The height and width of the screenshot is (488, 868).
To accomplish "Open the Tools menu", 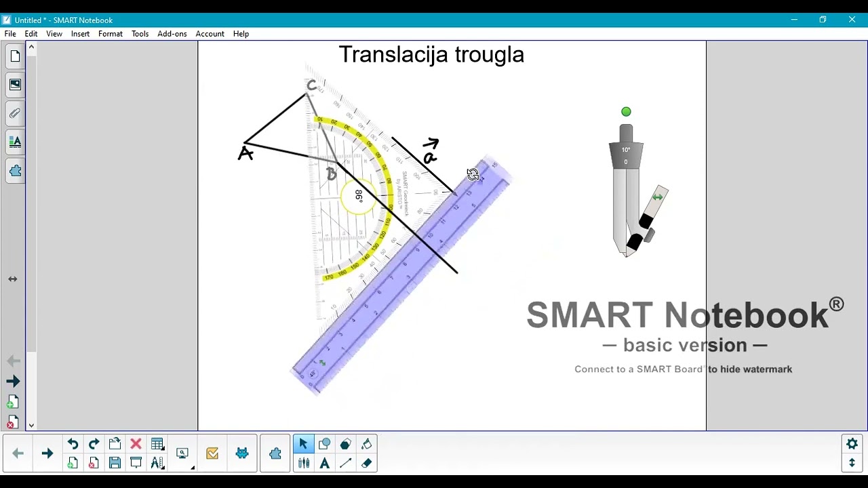I will click(x=140, y=34).
